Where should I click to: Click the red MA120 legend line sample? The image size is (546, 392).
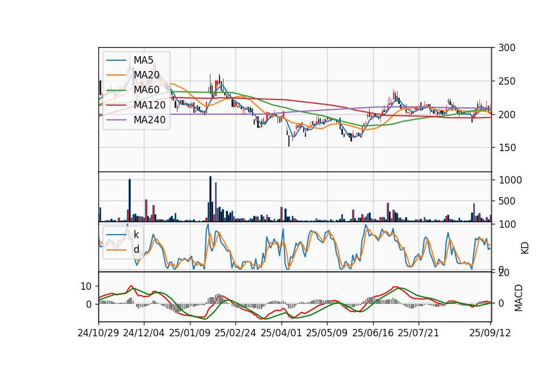click(116, 105)
